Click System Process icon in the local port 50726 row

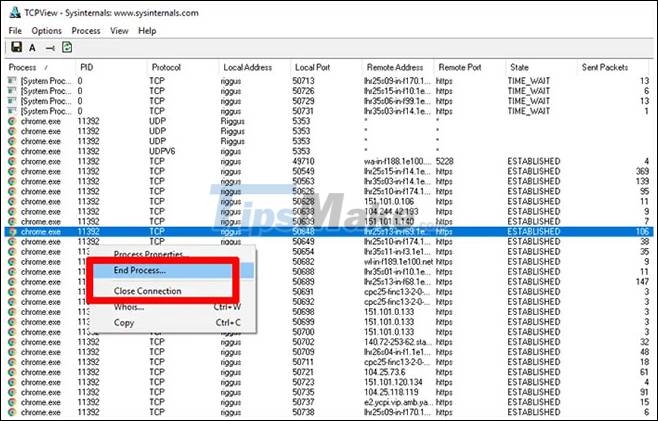point(12,90)
